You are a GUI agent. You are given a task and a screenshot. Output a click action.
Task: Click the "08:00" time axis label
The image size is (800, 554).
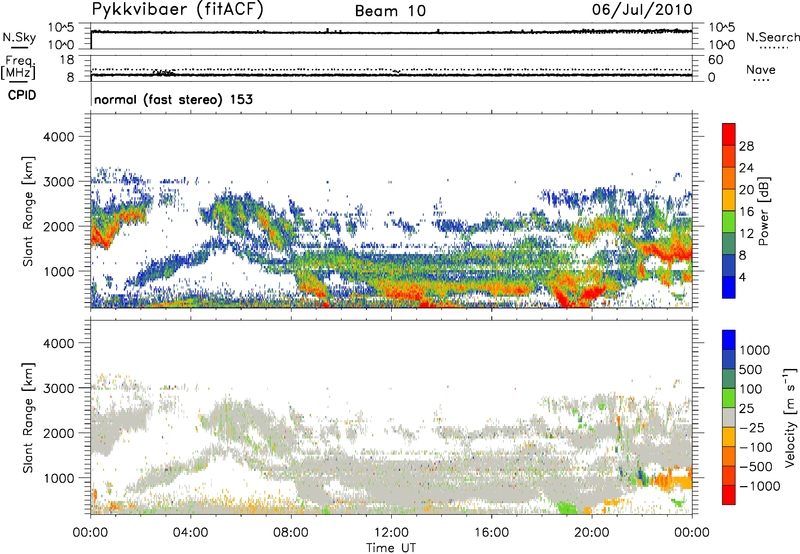(x=291, y=533)
